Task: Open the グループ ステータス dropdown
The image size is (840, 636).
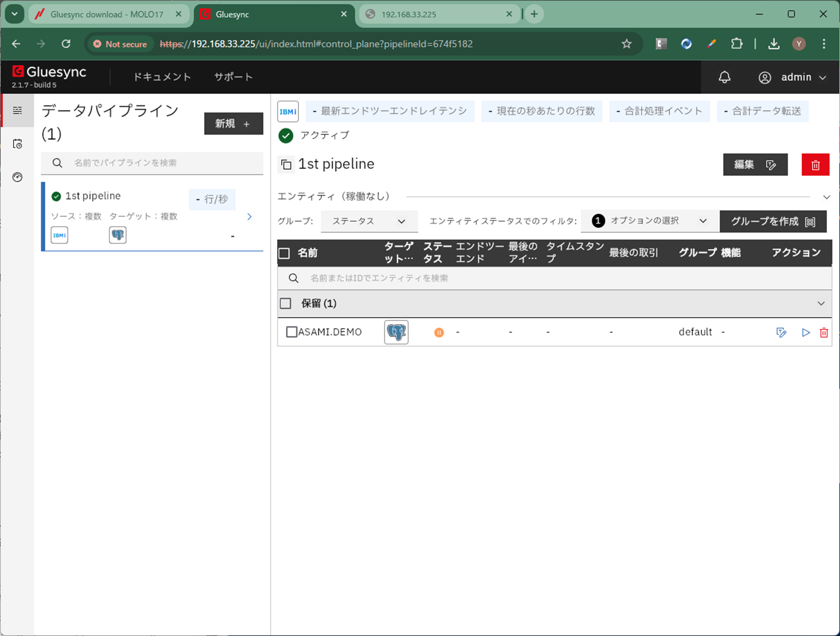Action: 369,221
